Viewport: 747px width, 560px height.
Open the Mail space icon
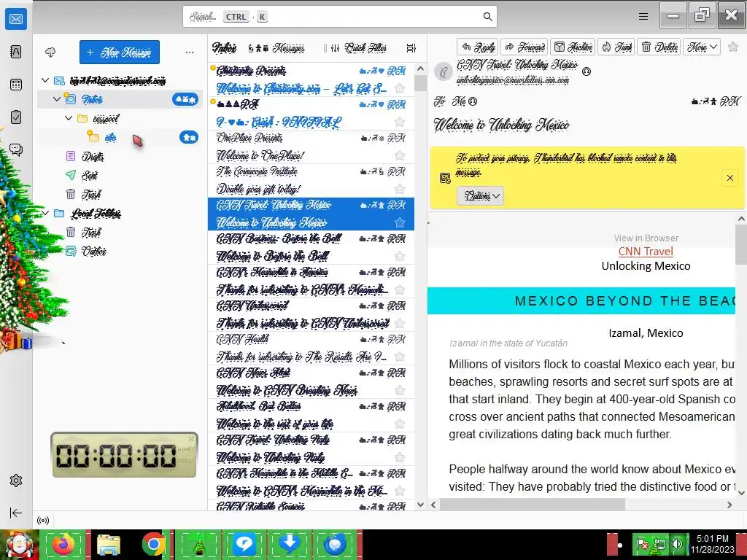click(16, 19)
